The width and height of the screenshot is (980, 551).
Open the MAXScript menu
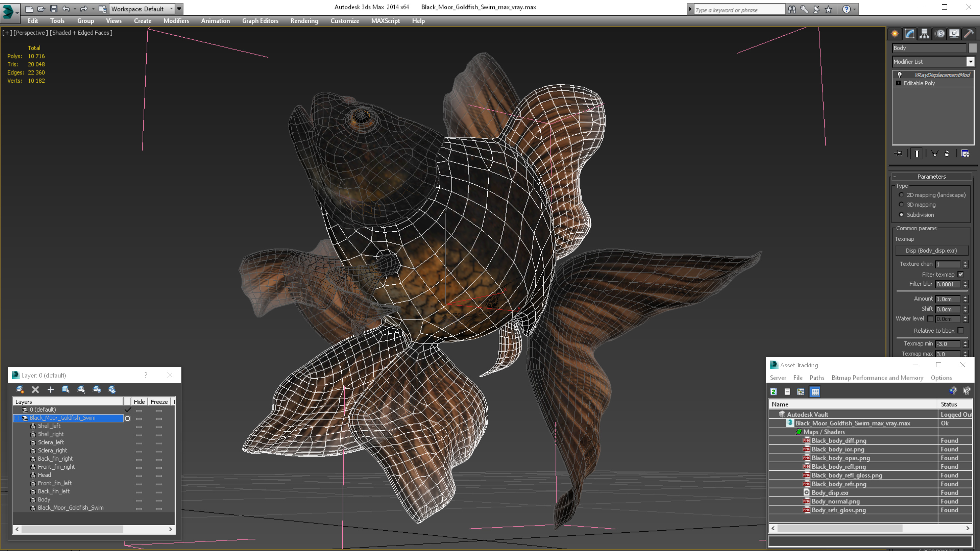click(386, 21)
